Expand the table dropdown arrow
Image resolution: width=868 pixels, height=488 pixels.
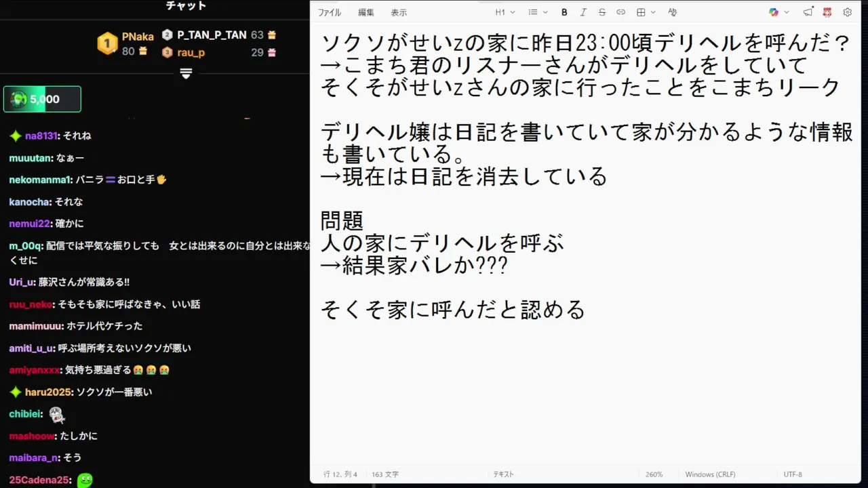[653, 12]
